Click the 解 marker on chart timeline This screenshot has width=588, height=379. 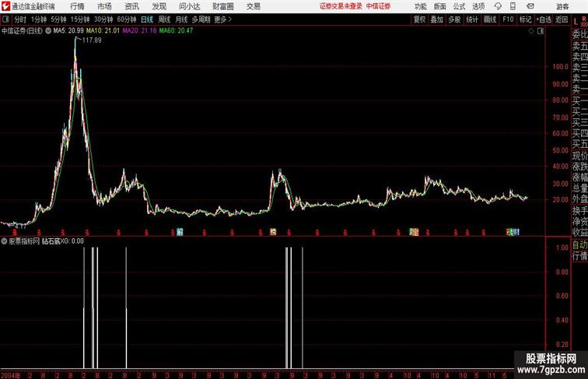pos(180,232)
